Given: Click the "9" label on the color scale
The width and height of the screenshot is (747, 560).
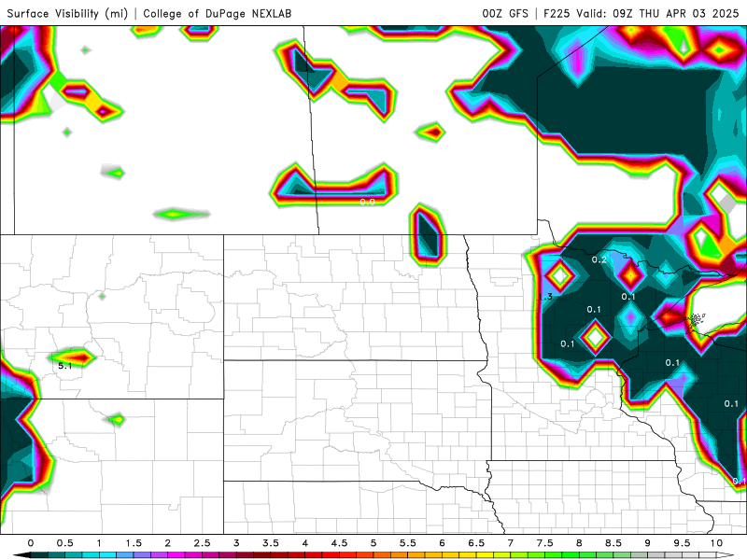Looking at the screenshot, I should pos(648,543).
